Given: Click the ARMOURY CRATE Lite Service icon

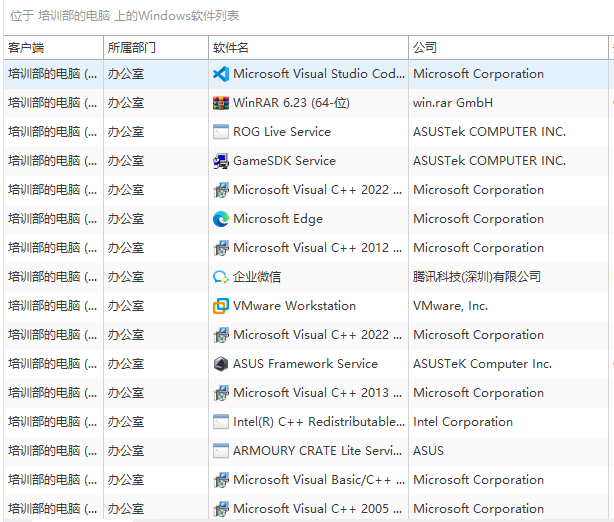Looking at the screenshot, I should (x=221, y=451).
